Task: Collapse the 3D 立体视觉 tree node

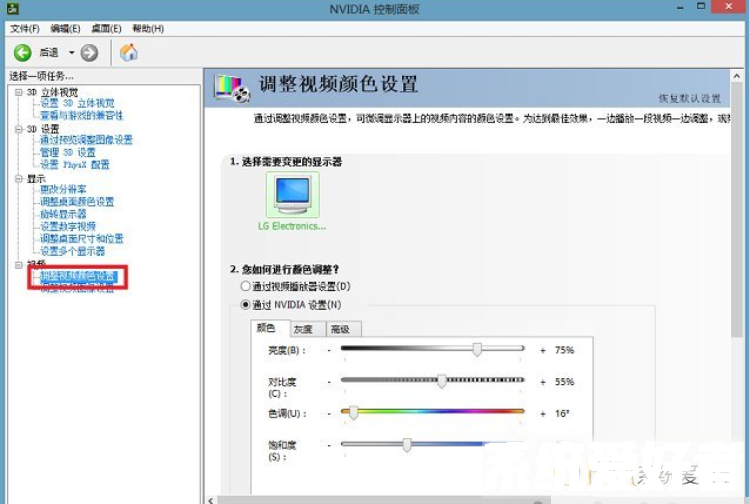Action: 19,92
